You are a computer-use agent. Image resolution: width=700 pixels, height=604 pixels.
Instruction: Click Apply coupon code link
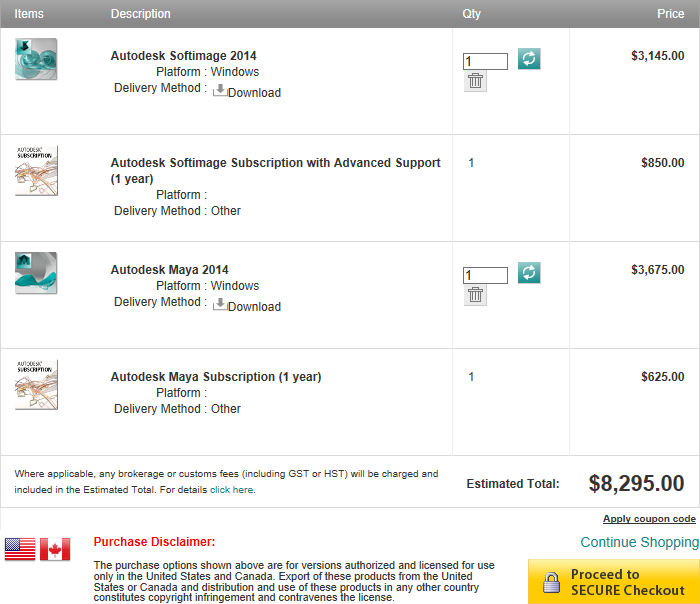pyautogui.click(x=649, y=519)
